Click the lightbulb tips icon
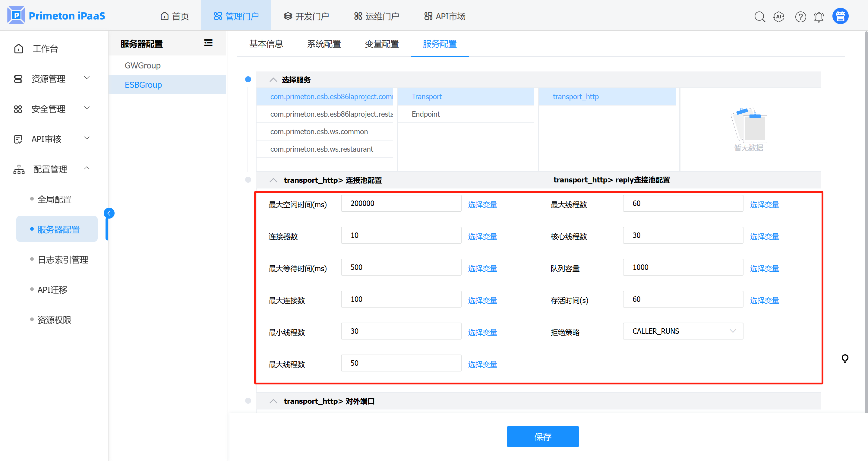 845,358
